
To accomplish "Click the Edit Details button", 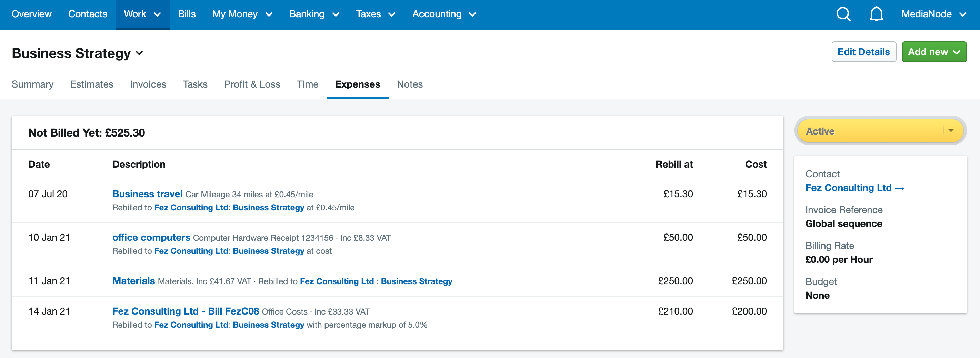I will [863, 52].
